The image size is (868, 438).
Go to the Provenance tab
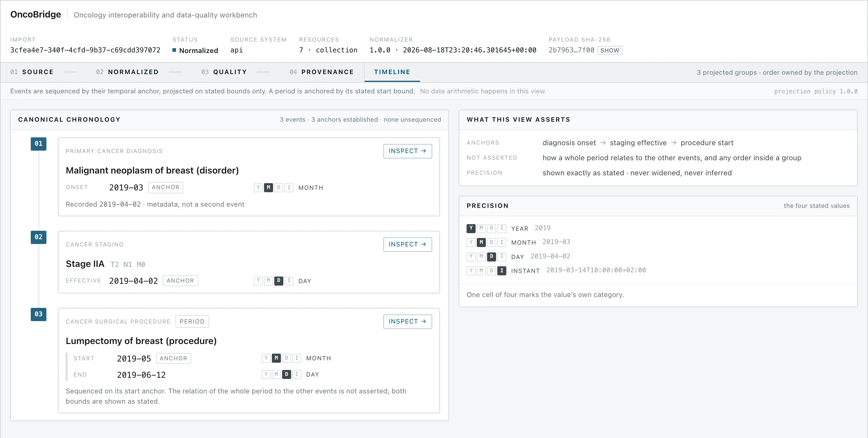[322, 72]
